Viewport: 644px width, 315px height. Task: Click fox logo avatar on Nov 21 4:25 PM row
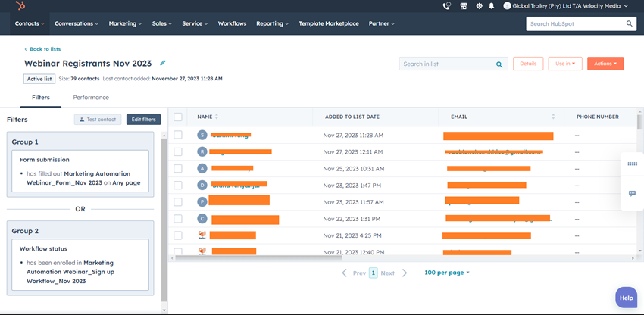tap(202, 235)
